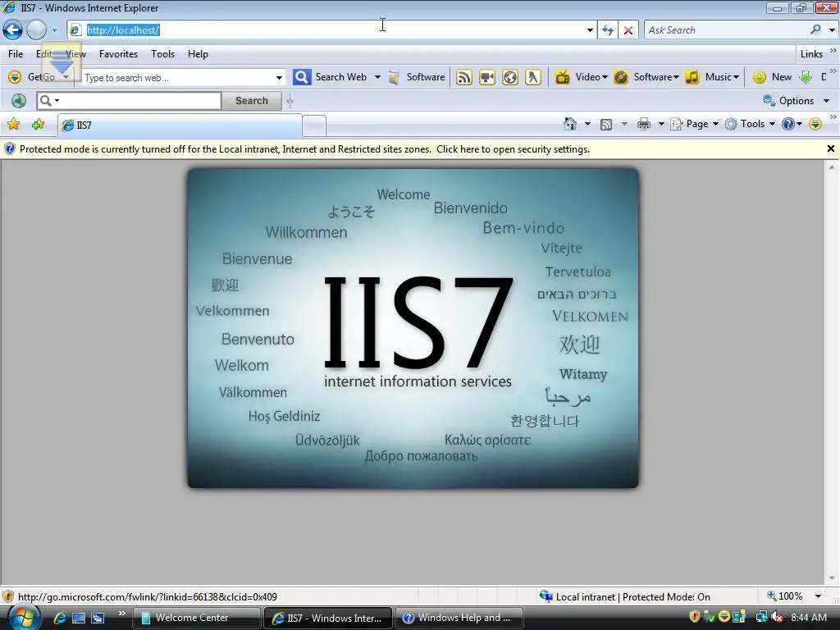Click the highlighter icon on GetGo toolbar
Screen dimensions: 840x630
pyautogui.click(x=533, y=77)
